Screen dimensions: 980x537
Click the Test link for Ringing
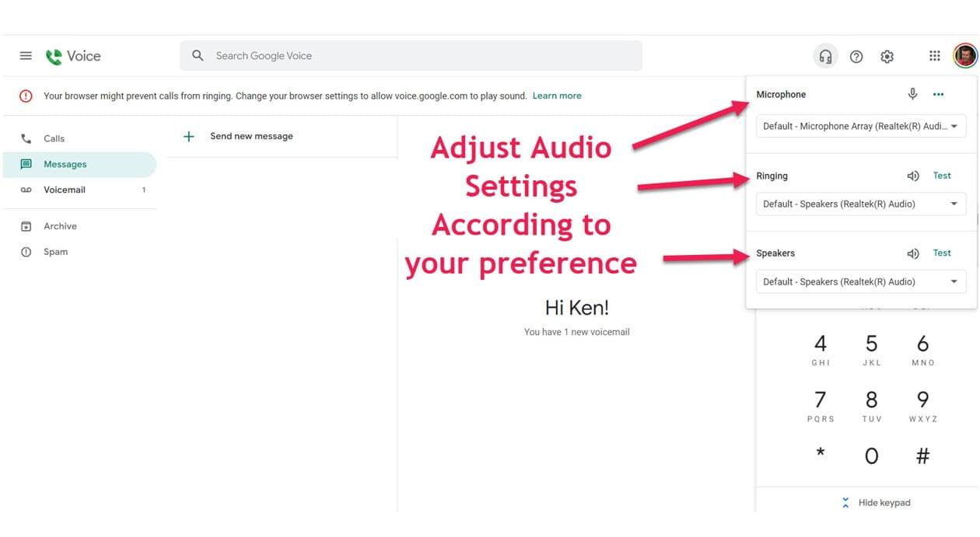(942, 176)
